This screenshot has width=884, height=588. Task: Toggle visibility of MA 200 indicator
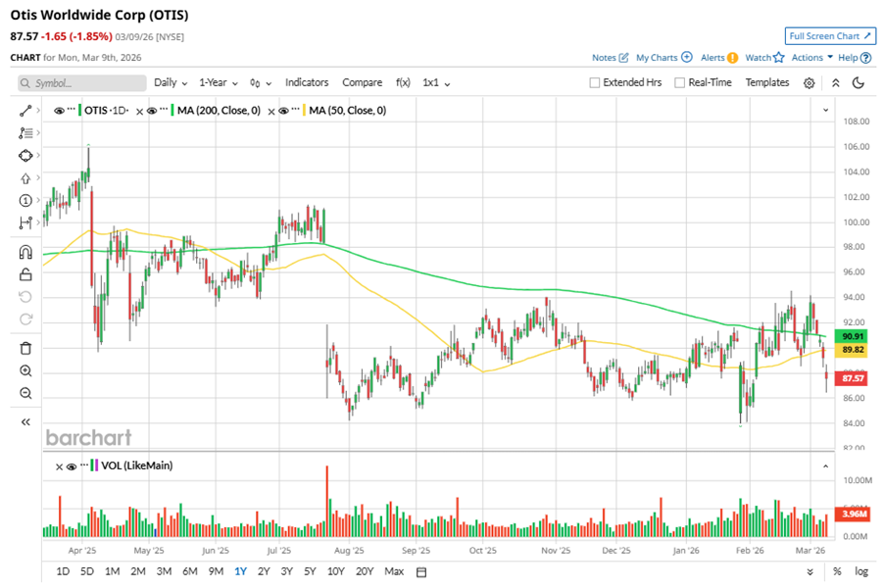(152, 111)
